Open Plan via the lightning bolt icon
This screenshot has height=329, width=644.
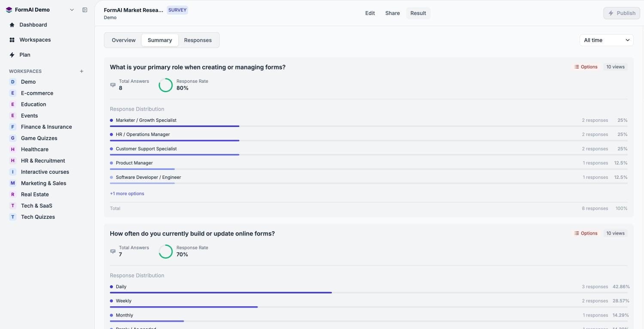[x=12, y=55]
